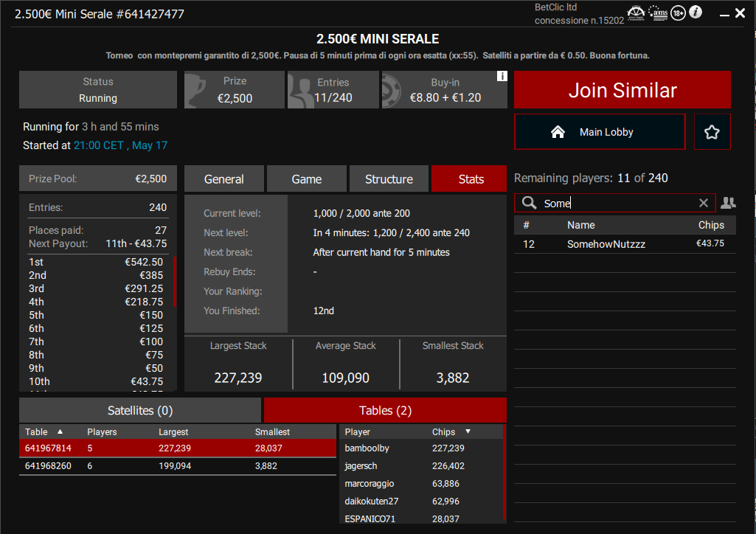
Task: Select SomehowNutzzz in the players list
Action: tap(625, 244)
